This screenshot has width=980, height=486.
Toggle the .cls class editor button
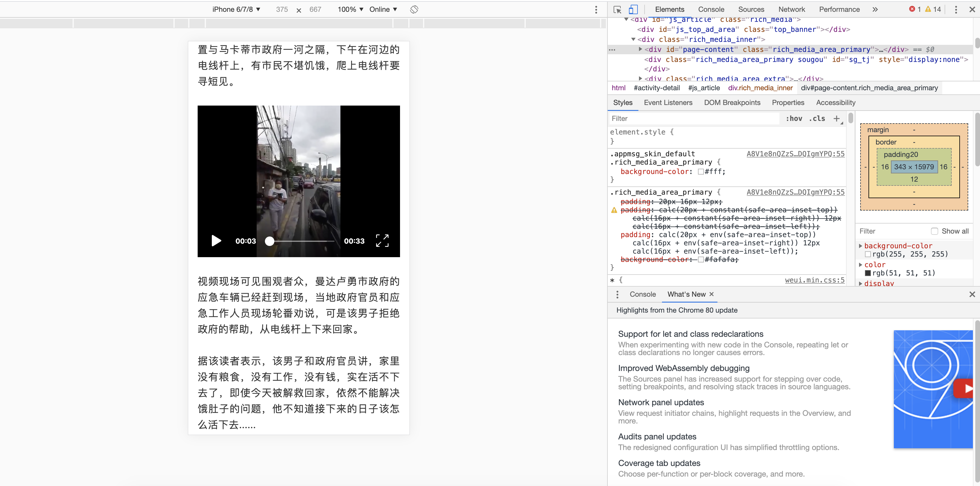point(817,119)
